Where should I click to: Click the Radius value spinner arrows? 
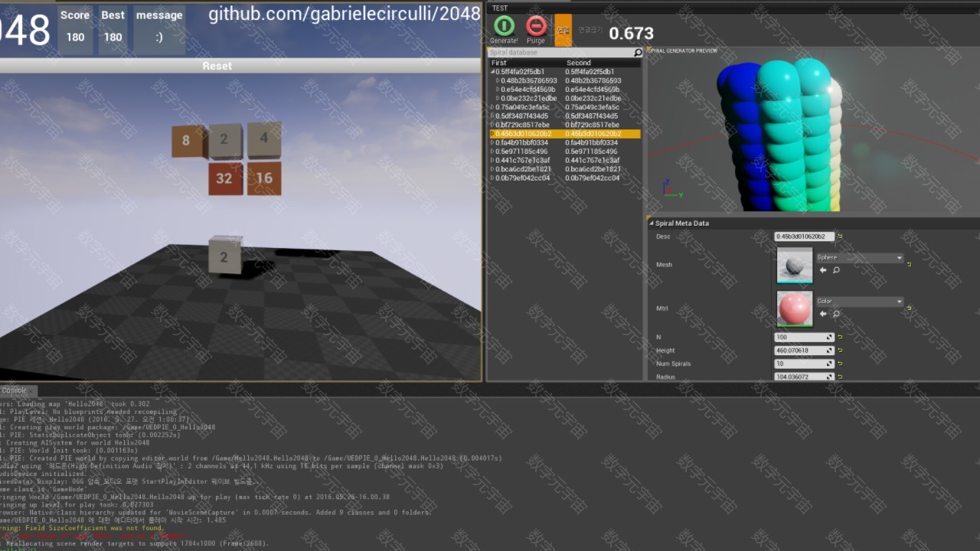point(829,377)
